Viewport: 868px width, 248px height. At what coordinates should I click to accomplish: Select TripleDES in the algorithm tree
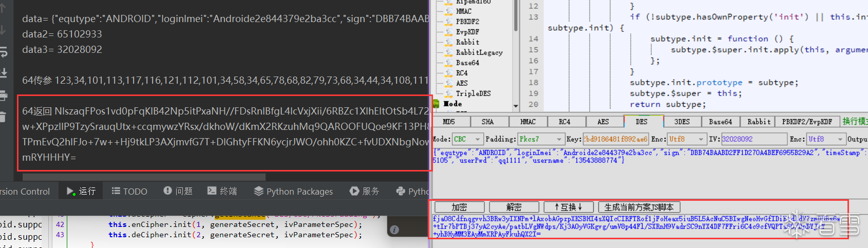point(473,93)
